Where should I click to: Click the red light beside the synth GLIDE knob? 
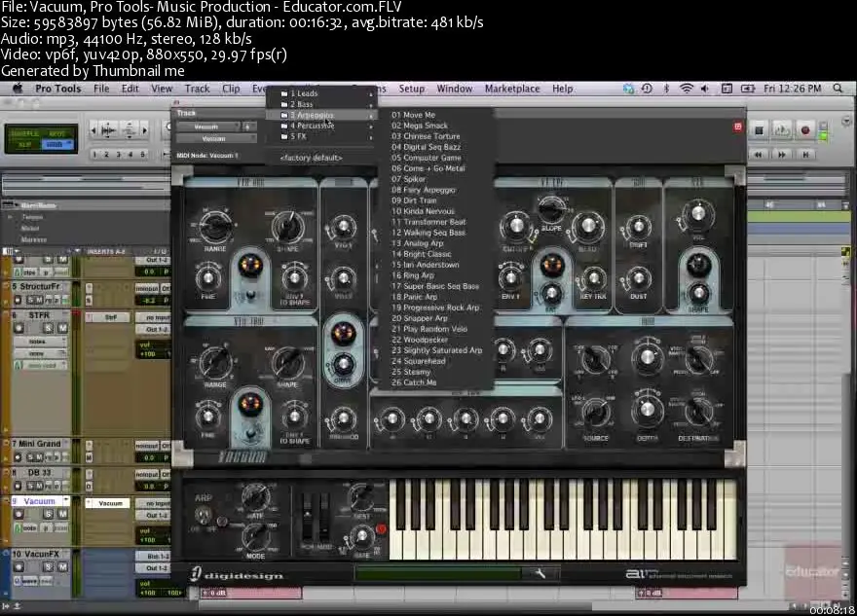381,528
